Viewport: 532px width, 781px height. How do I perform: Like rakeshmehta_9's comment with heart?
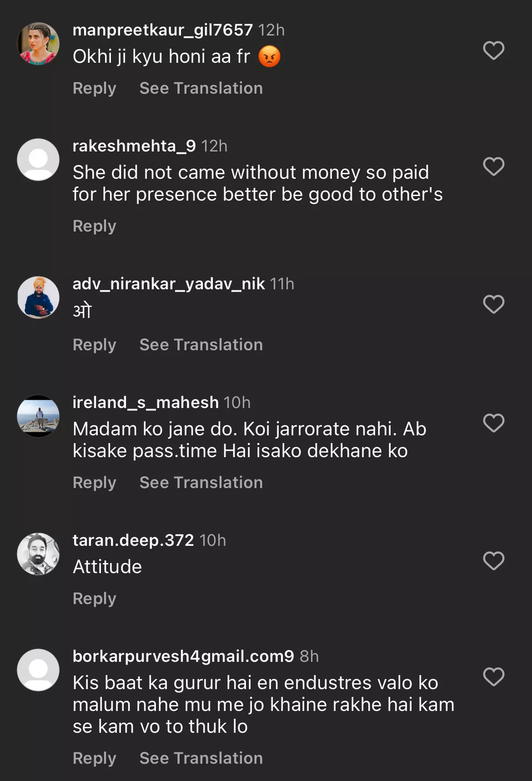pyautogui.click(x=493, y=166)
